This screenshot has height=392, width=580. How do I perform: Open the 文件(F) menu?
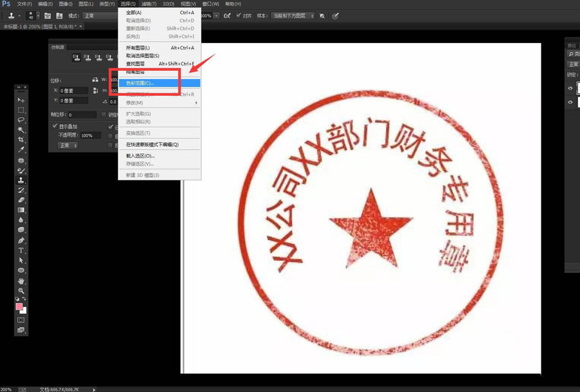click(24, 4)
